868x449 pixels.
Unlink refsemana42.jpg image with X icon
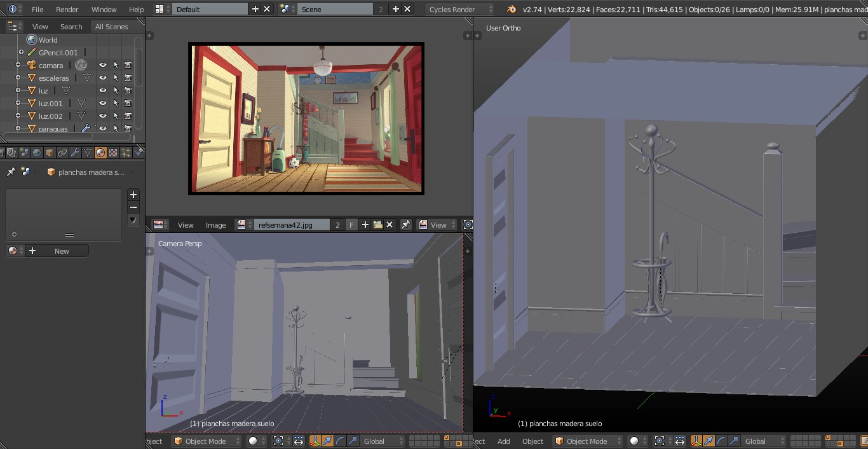pyautogui.click(x=390, y=224)
